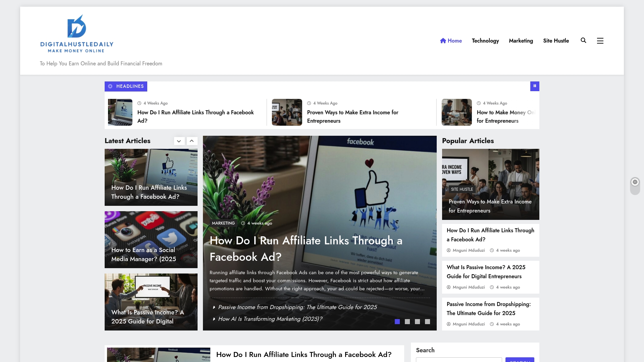This screenshot has width=644, height=362.
Task: Open headline thumbnail for Facebook Ad article
Action: click(120, 112)
